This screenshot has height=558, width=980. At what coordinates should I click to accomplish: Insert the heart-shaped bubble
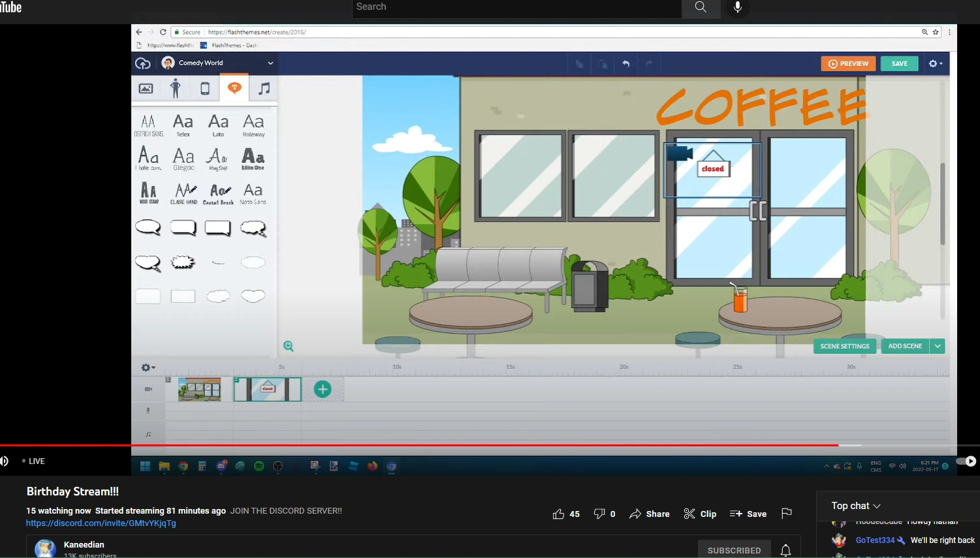click(x=253, y=296)
